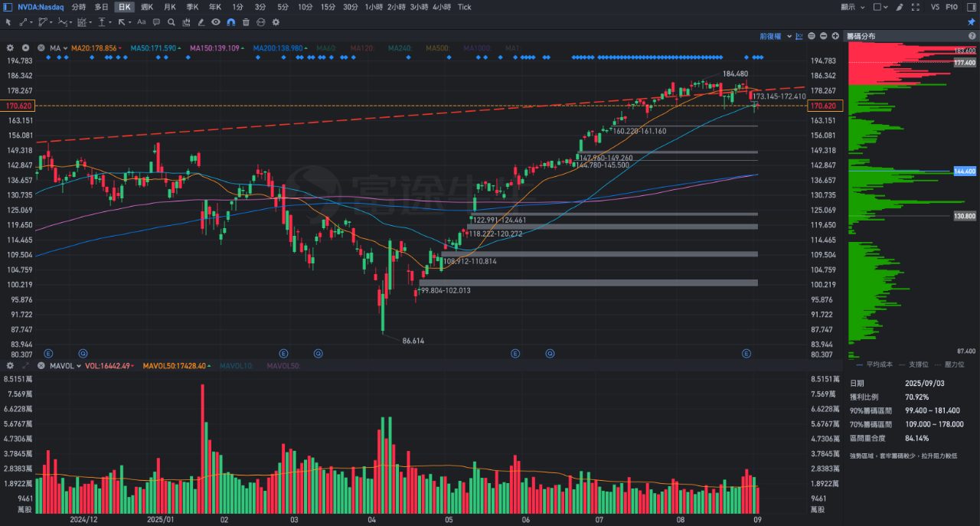980x526 pixels.
Task: Select the polyline shape drawing tool
Action: 43,22
